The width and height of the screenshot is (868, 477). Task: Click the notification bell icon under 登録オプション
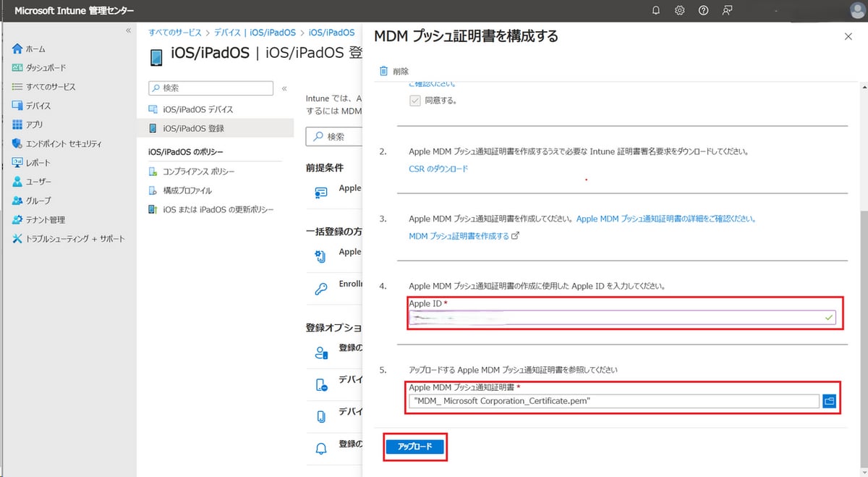coord(321,448)
